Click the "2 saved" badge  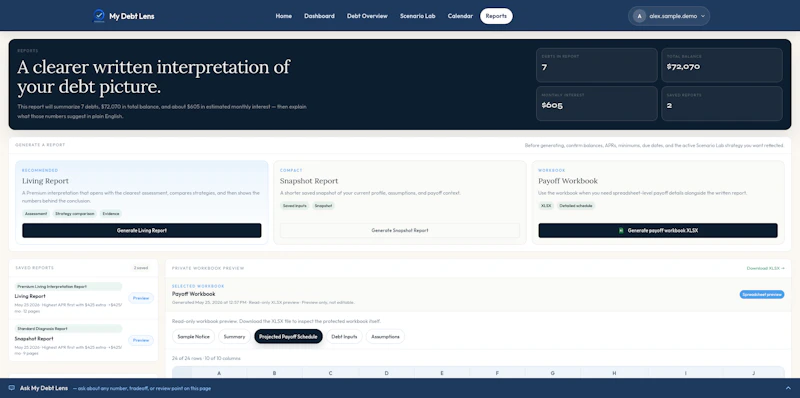(x=141, y=268)
